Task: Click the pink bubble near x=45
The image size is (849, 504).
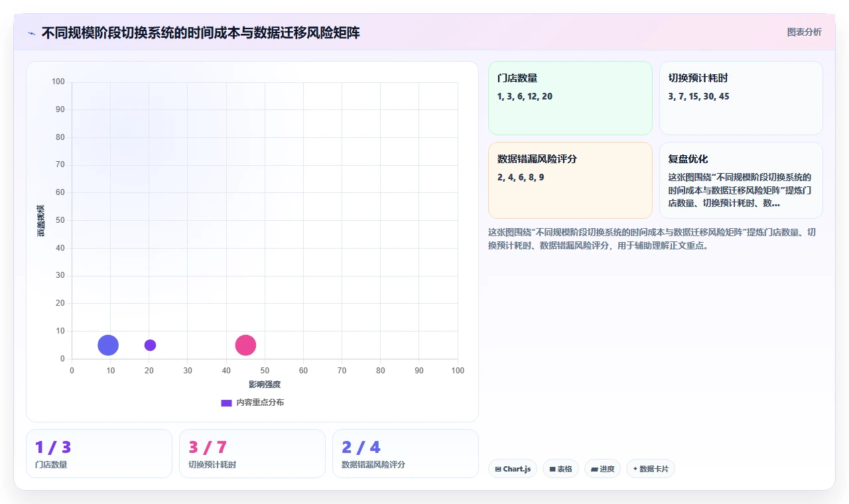Action: click(245, 345)
